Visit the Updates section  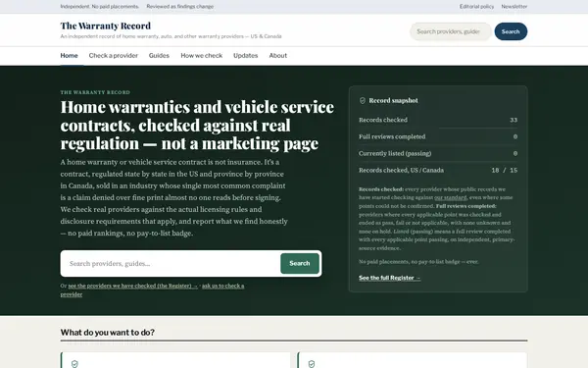tap(246, 56)
